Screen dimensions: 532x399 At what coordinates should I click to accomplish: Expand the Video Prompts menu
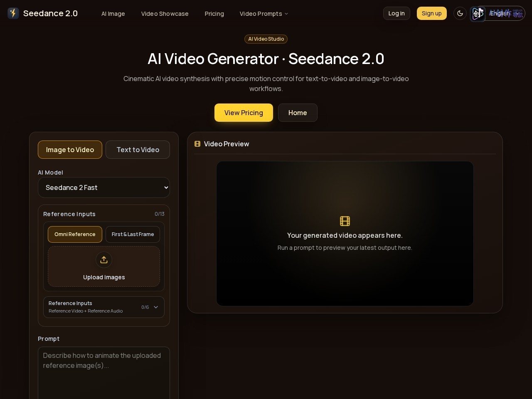pos(264,14)
